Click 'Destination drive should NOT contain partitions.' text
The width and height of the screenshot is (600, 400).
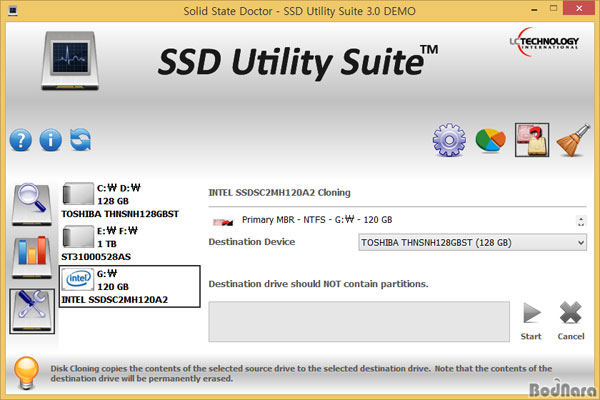[318, 284]
